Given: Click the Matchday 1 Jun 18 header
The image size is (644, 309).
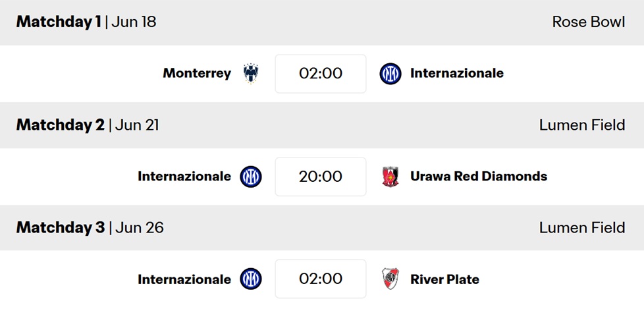Looking at the screenshot, I should click(x=86, y=22).
